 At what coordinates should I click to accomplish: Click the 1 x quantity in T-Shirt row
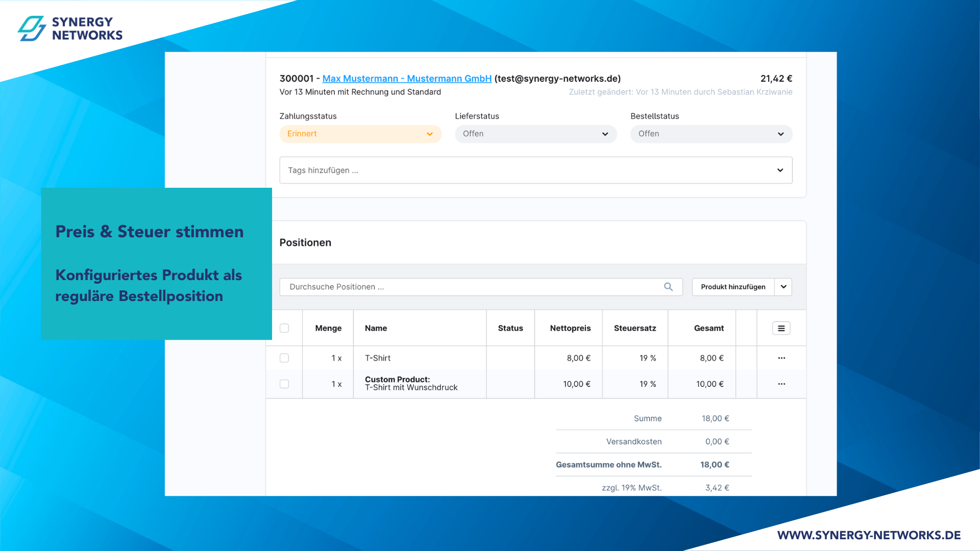[x=336, y=358]
